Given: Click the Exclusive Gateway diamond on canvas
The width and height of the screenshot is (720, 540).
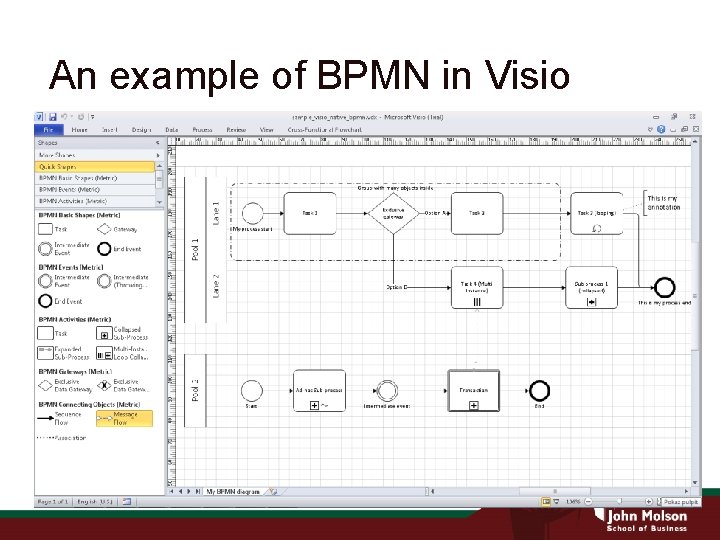Looking at the screenshot, I should click(394, 213).
